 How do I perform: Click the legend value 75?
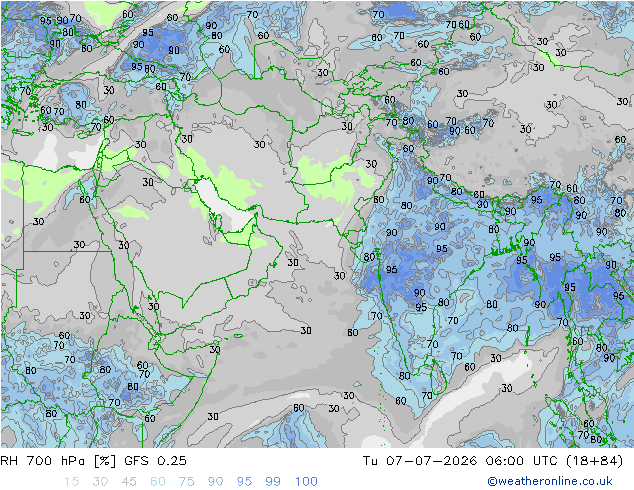coord(187,482)
